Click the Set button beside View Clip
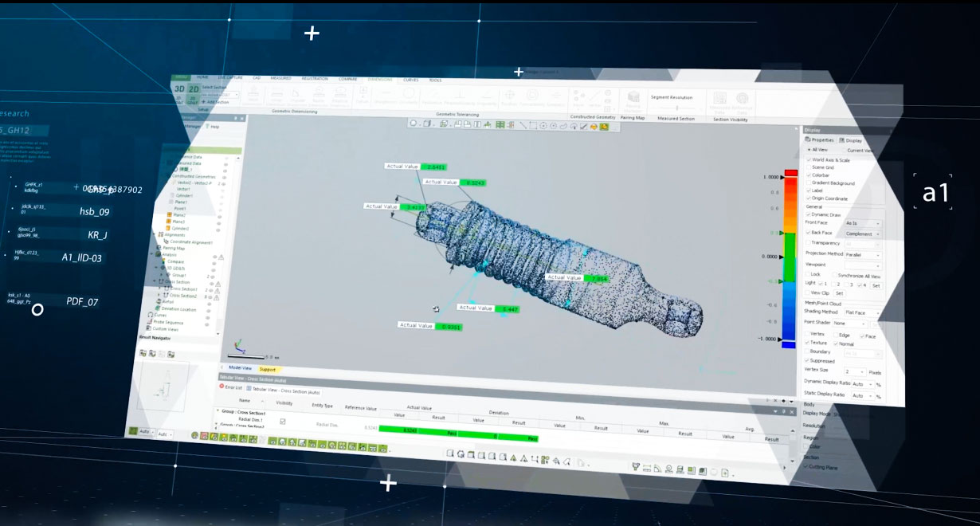This screenshot has width=980, height=526. click(839, 294)
